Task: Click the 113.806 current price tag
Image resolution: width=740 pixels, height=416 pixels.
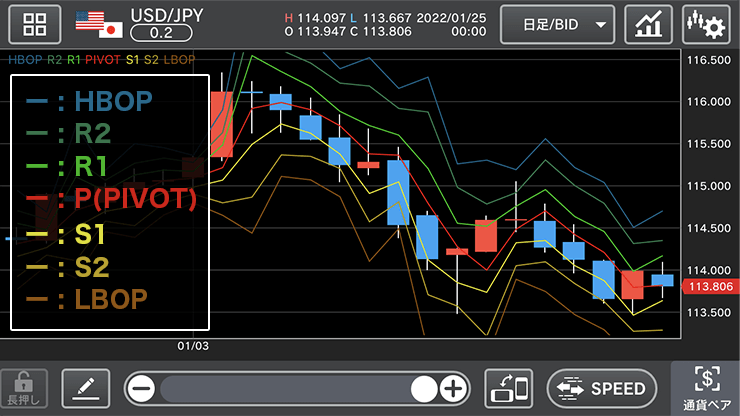Action: tap(709, 287)
